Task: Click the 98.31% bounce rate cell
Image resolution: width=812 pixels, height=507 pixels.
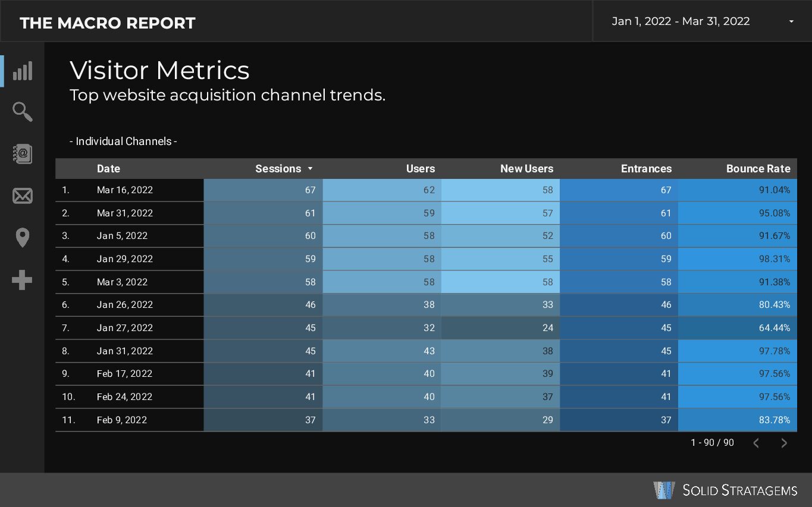Action: [x=738, y=259]
